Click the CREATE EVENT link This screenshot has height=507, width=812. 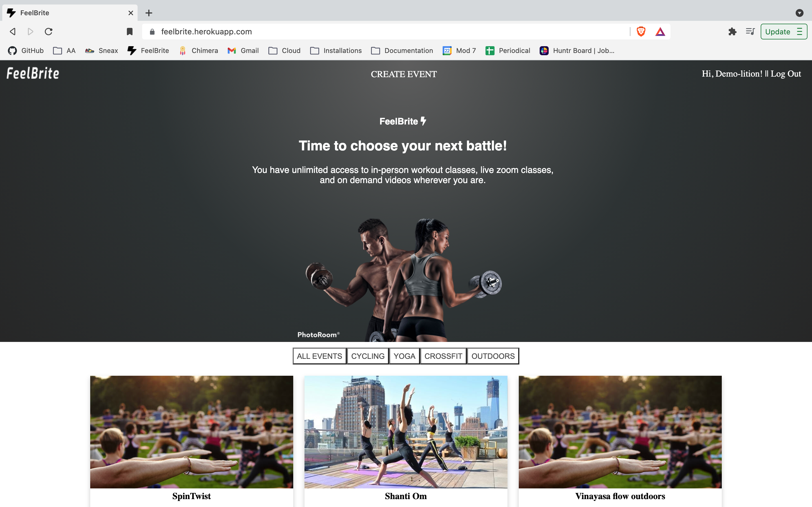coord(404,74)
